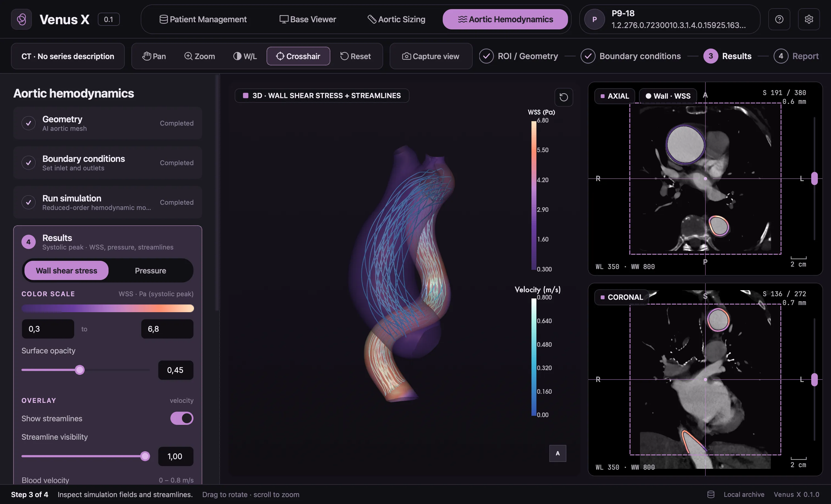Go to Report step 4

click(x=796, y=56)
